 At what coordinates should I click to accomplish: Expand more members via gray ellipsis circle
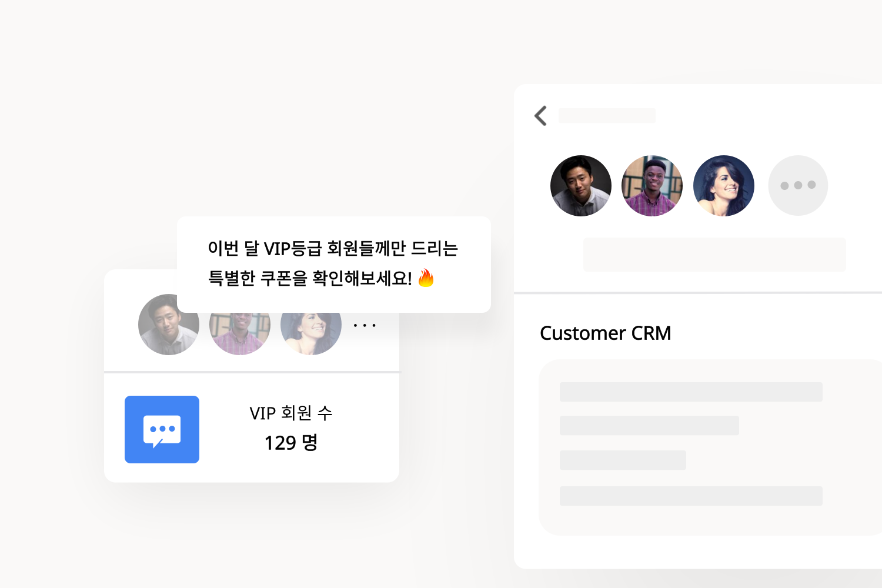pyautogui.click(x=798, y=185)
